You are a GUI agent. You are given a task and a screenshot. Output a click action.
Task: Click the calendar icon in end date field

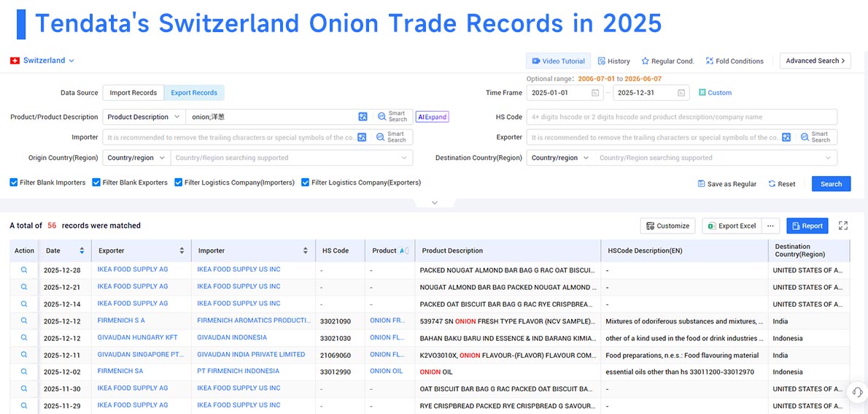click(681, 93)
